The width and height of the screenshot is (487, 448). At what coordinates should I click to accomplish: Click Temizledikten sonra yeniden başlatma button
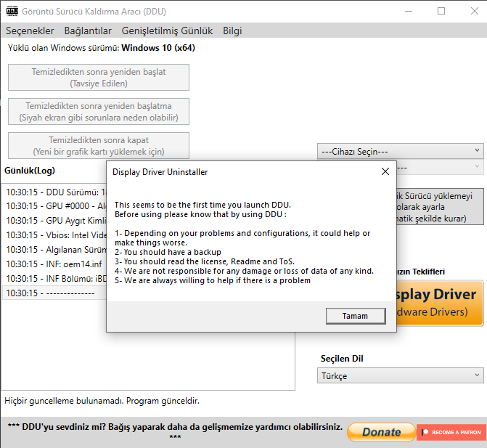(x=99, y=112)
